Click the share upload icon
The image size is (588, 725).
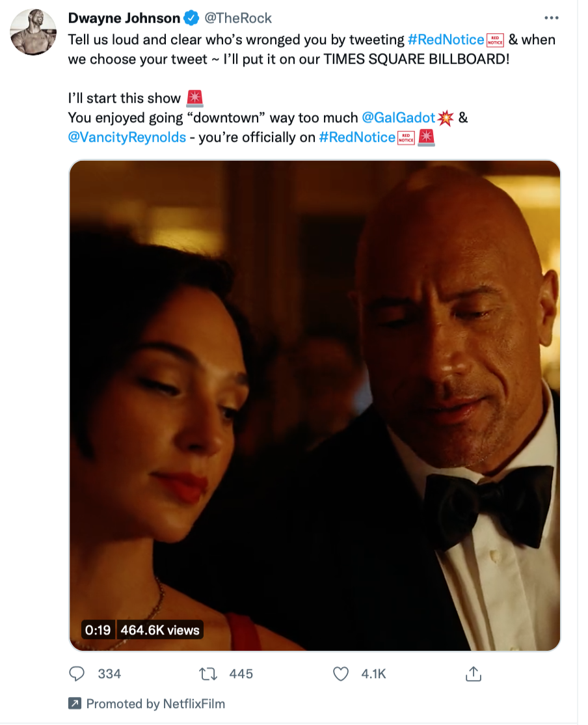coord(473,674)
